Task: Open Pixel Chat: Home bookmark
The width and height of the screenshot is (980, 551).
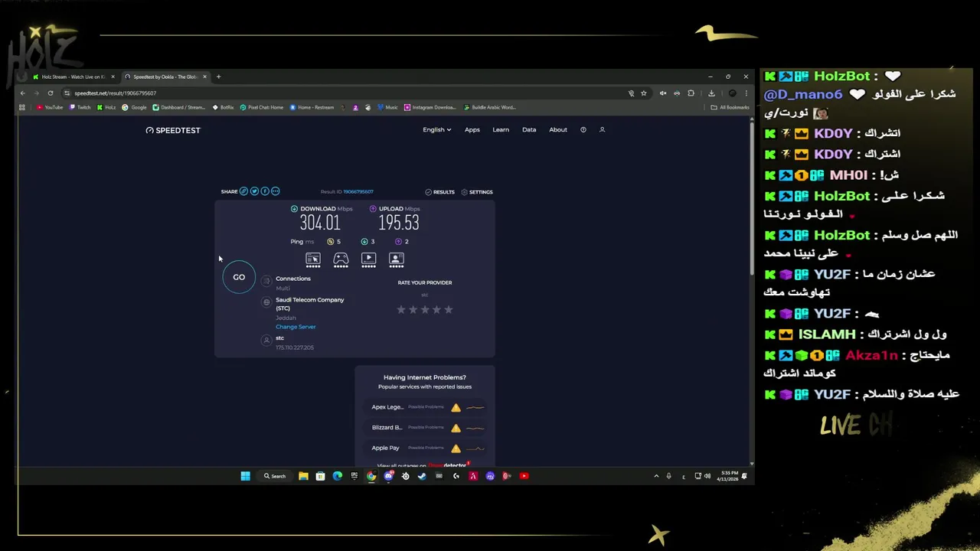Action: [261, 107]
